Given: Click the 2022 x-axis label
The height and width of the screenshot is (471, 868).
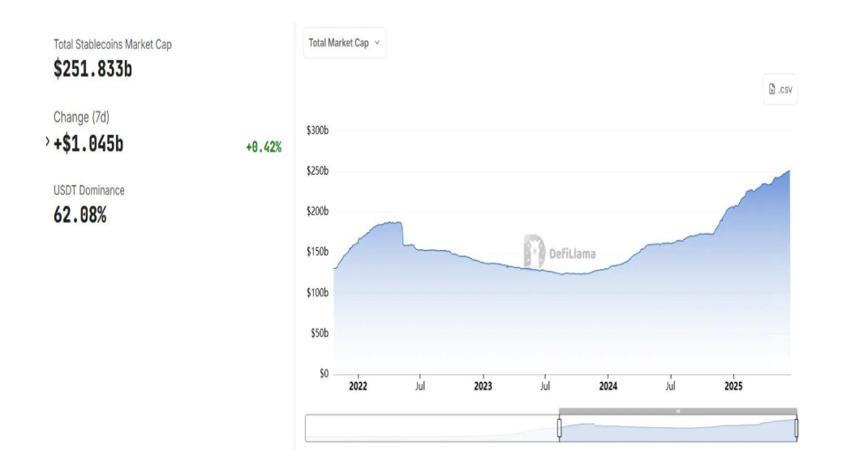Looking at the screenshot, I should pyautogui.click(x=358, y=387).
